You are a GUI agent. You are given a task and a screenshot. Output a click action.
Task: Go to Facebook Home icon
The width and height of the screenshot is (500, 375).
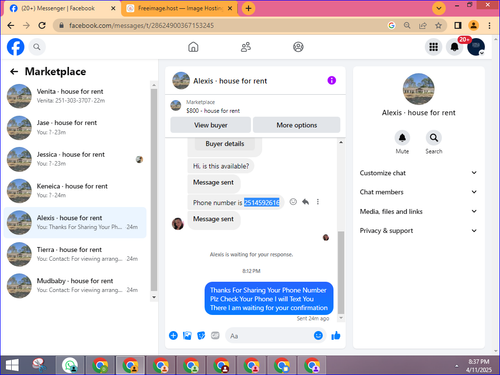(x=193, y=47)
